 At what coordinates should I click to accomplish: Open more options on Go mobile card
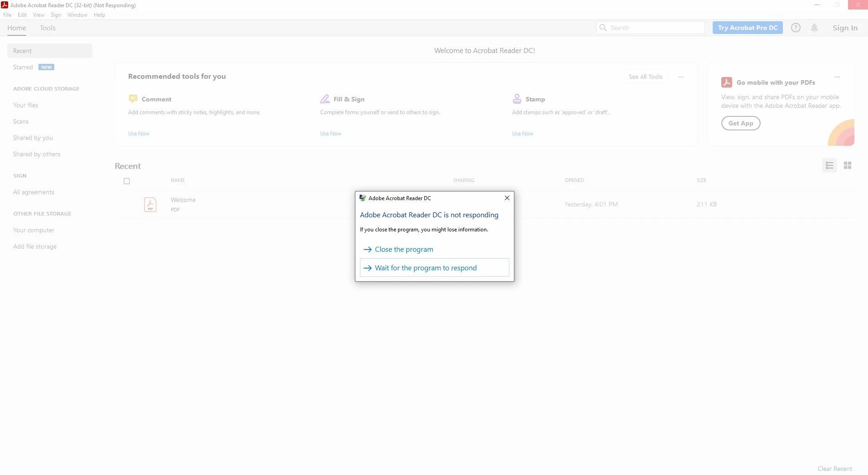(837, 77)
